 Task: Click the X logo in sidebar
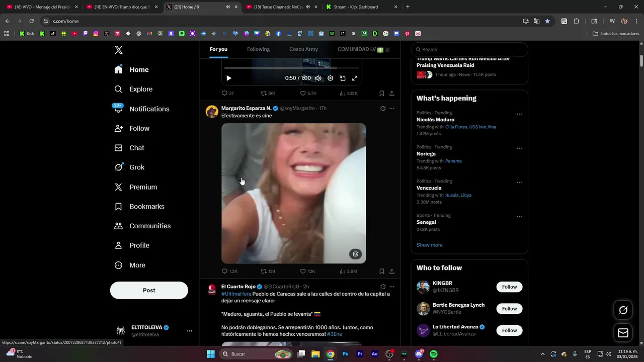118,50
